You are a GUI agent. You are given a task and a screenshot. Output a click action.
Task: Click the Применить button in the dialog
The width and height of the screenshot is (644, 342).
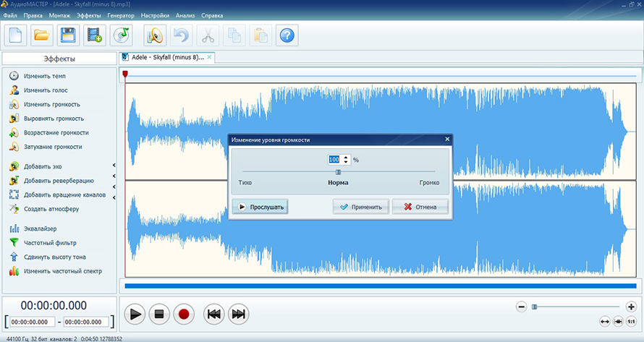tap(361, 207)
